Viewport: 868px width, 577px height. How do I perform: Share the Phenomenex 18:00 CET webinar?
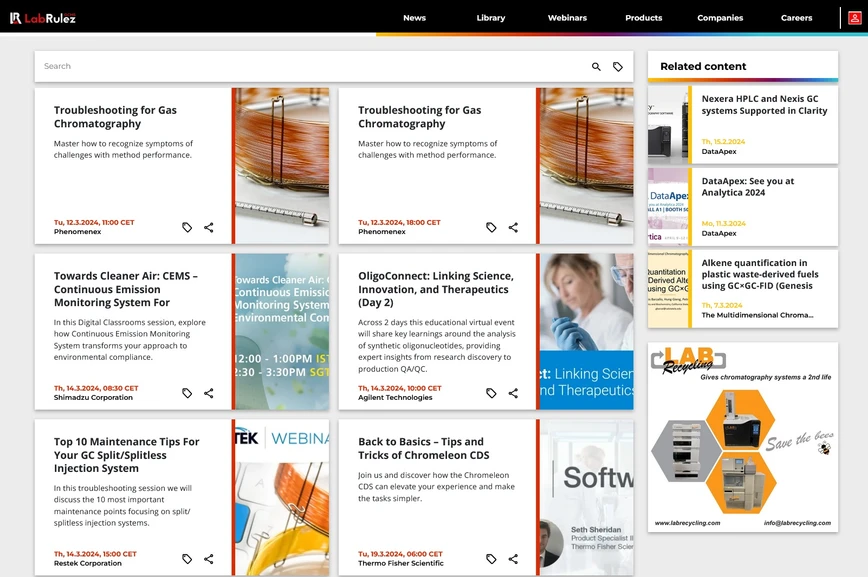click(x=513, y=227)
